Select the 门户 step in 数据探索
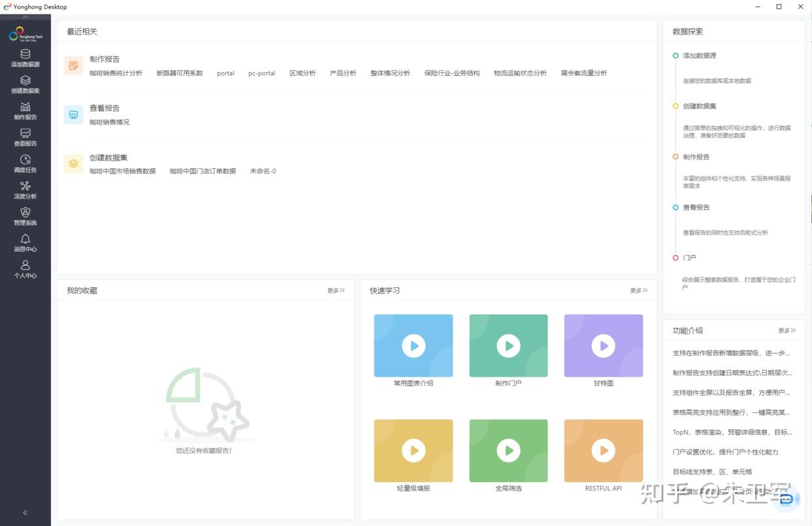 coord(690,258)
